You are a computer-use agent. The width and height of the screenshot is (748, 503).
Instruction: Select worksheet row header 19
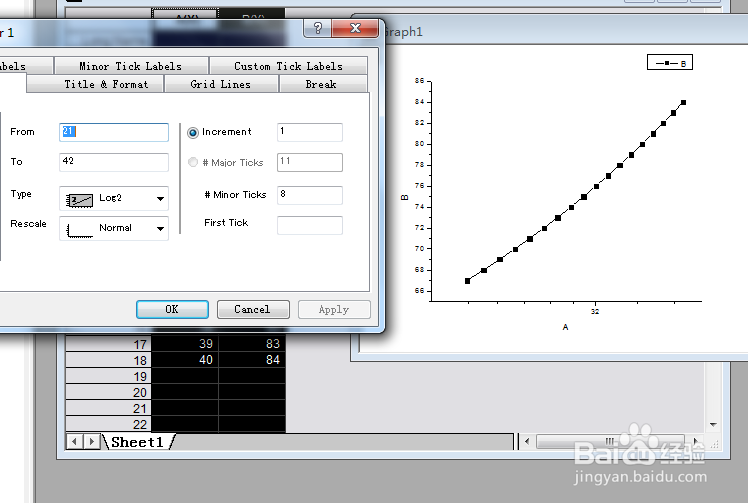pos(108,376)
